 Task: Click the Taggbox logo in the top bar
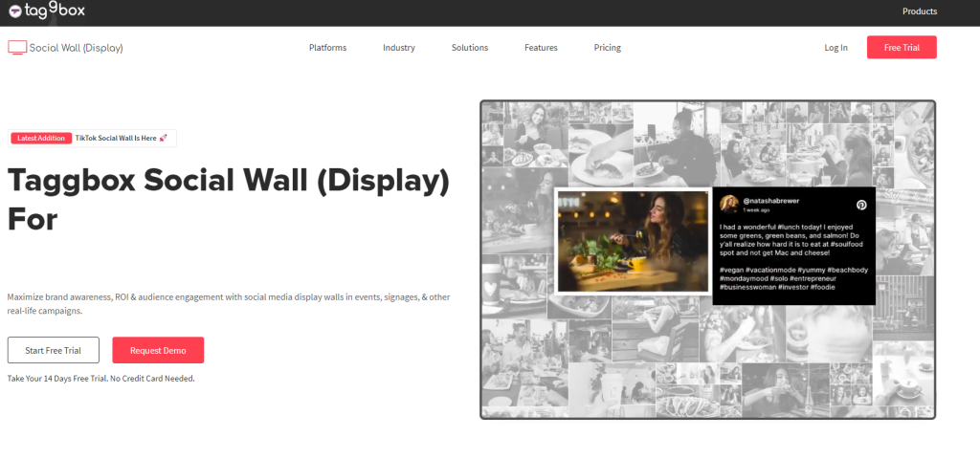click(x=47, y=11)
